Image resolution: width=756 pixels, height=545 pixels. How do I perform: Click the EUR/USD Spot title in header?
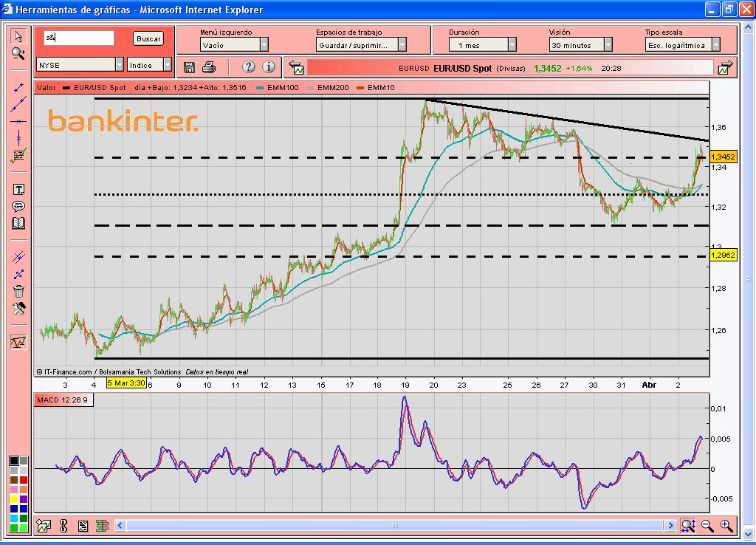(x=462, y=68)
